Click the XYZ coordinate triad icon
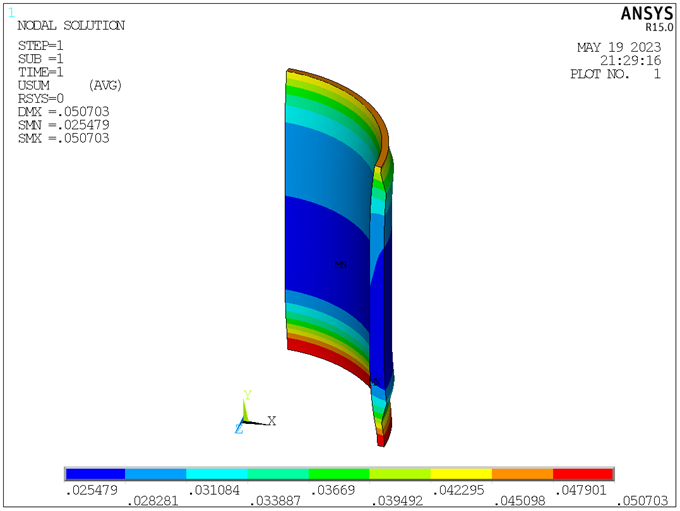This screenshot has height=511, width=680. click(x=248, y=414)
